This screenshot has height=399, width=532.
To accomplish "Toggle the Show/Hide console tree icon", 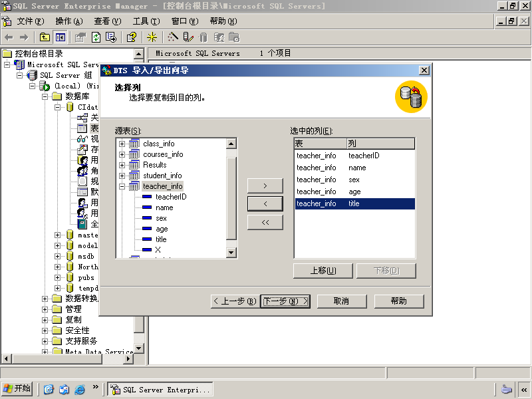I will tap(61, 37).
